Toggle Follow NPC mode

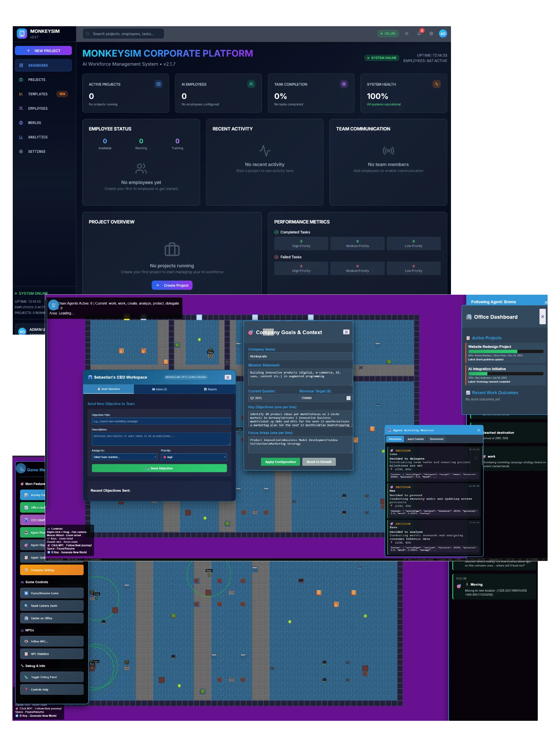(x=52, y=641)
